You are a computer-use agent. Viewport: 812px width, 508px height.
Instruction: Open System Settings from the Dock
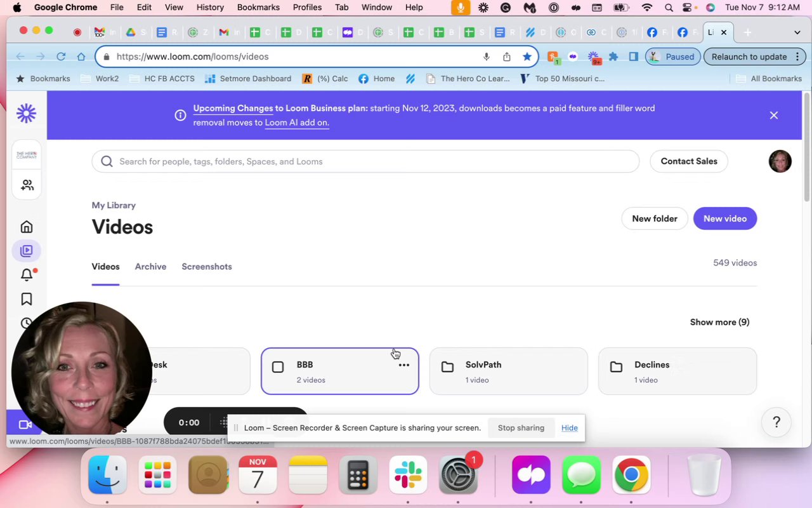[458, 474]
